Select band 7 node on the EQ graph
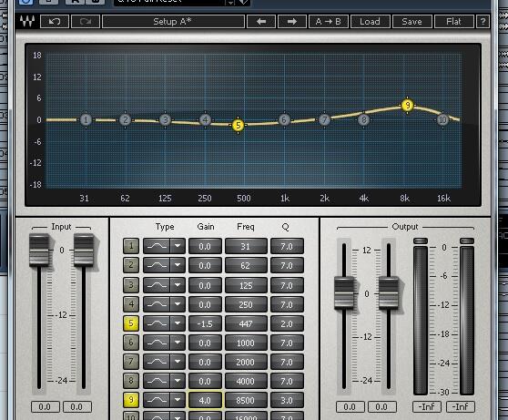This screenshot has height=420, width=508. tap(324, 120)
